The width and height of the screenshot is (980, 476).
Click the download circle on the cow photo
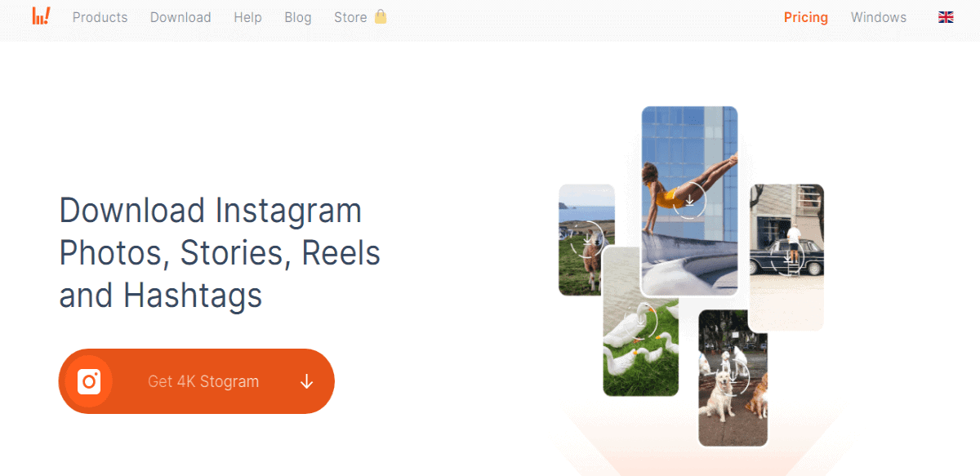pos(586,238)
